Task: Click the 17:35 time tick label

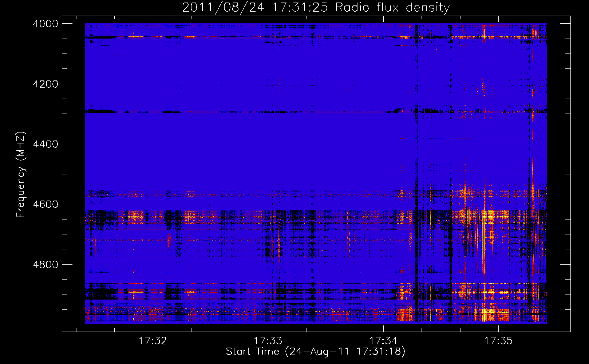Action: tap(498, 341)
